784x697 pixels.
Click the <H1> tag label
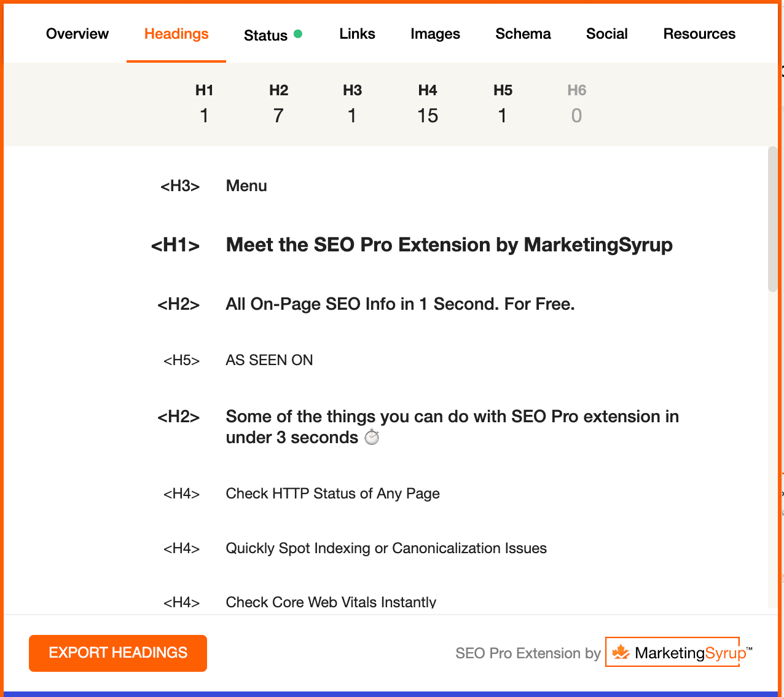[175, 245]
